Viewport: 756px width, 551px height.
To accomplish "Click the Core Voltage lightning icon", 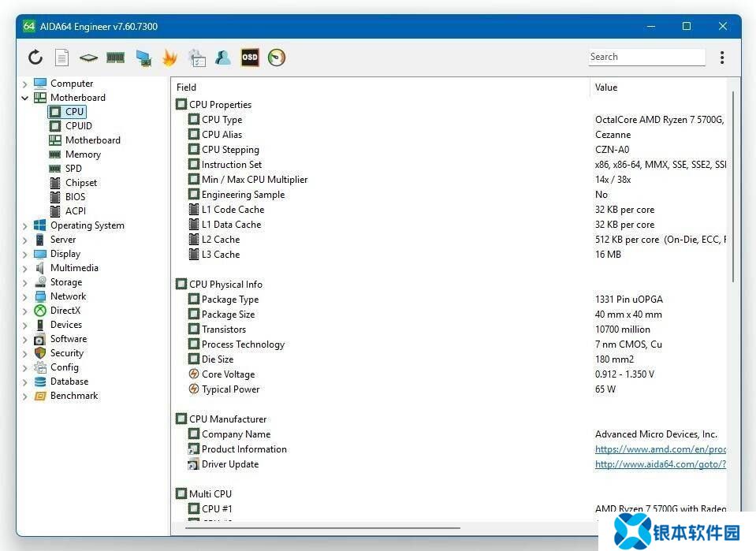I will click(x=194, y=374).
